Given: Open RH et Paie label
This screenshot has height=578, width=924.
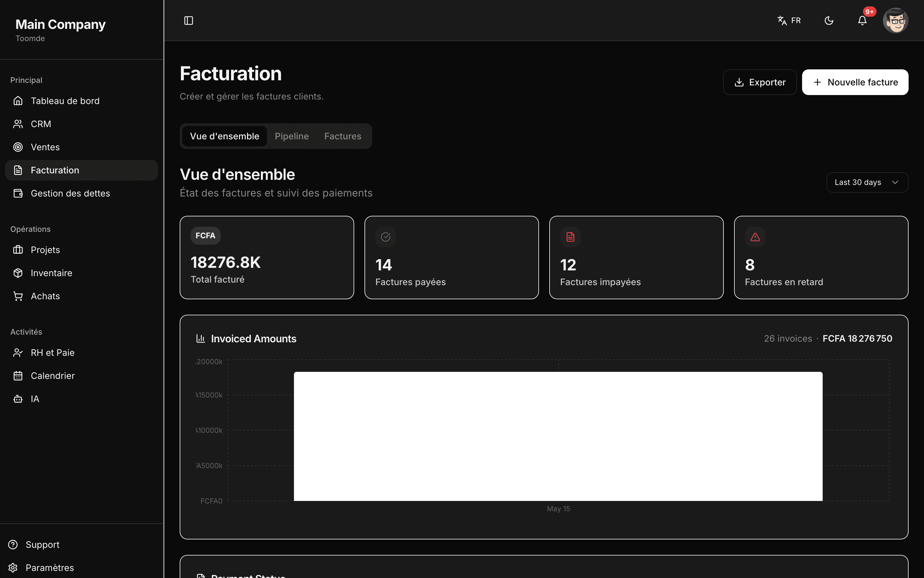Looking at the screenshot, I should tap(52, 353).
